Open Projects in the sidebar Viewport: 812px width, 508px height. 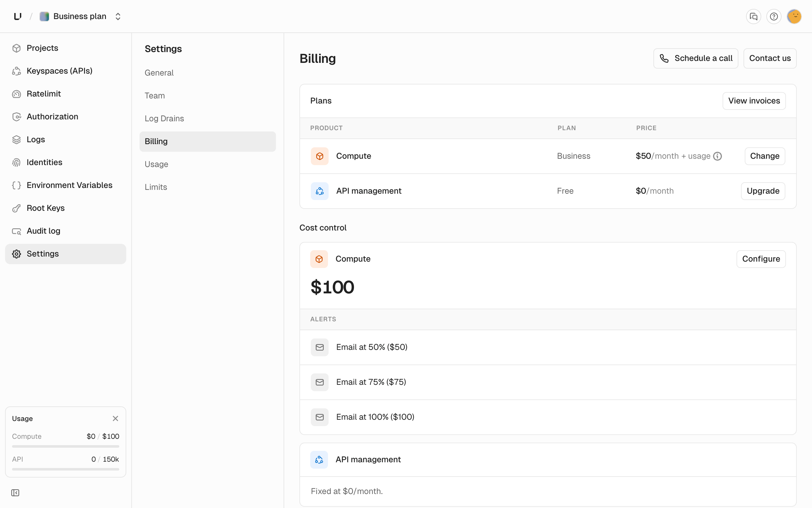(66, 48)
